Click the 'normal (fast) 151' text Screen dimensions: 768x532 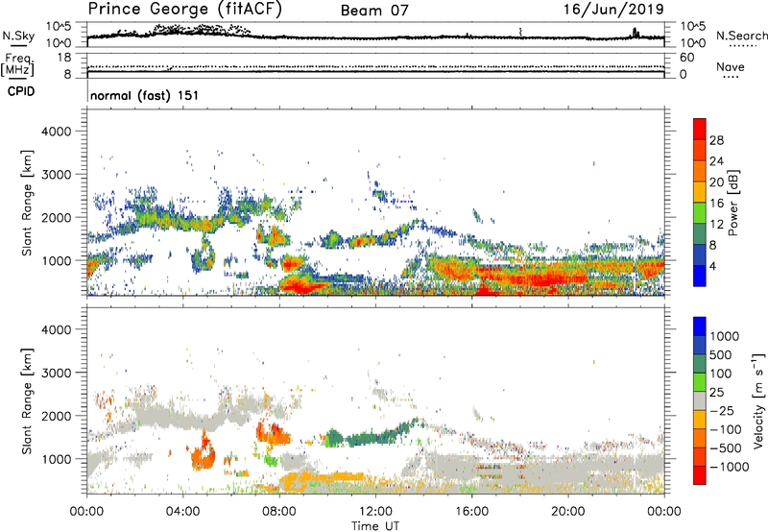[145, 95]
